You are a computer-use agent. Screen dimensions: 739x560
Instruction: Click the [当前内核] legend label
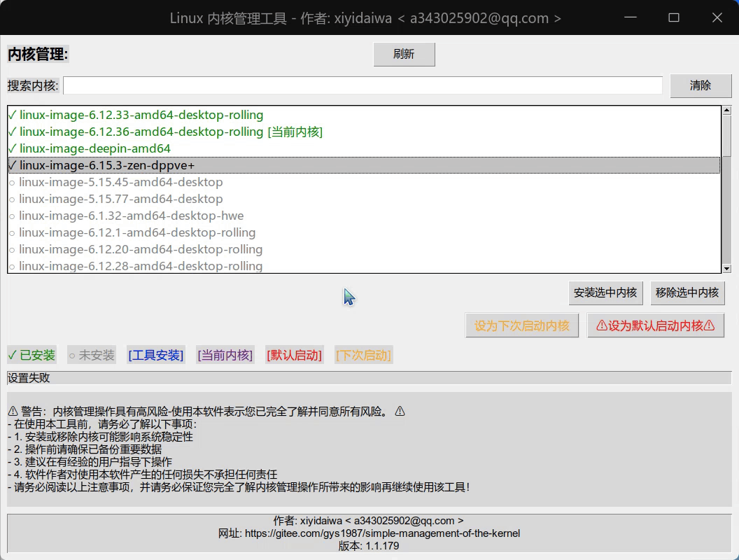click(225, 355)
